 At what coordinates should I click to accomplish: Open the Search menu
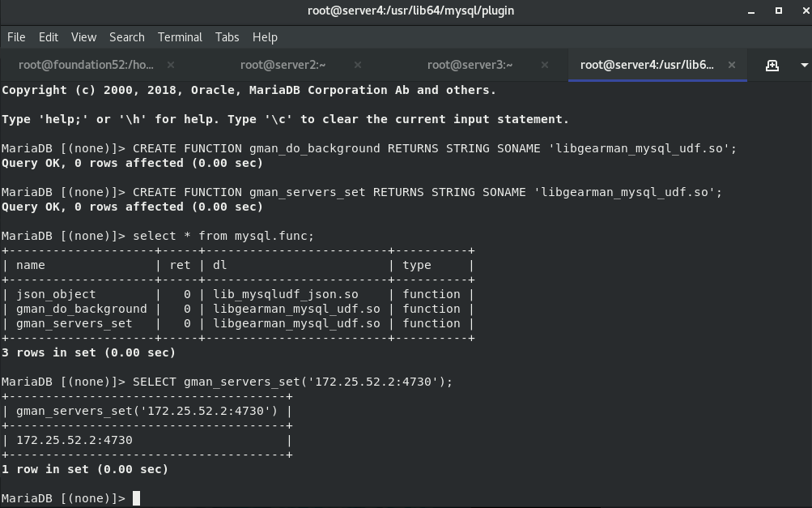point(127,37)
